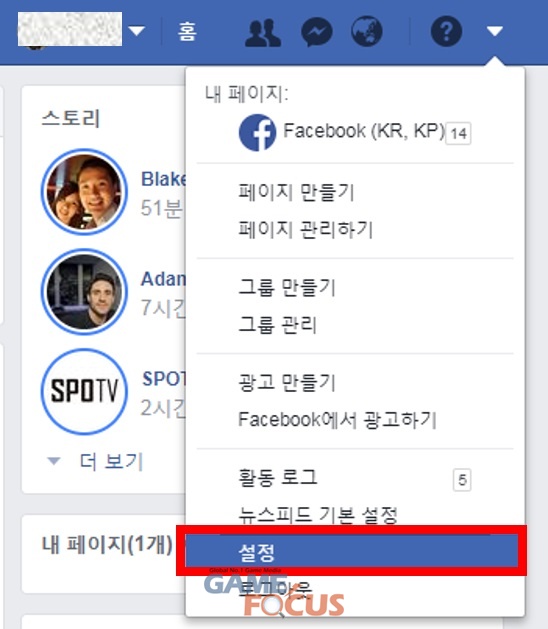This screenshot has height=629, width=548.
Task: Open 뉴스피드 기본 설정 entry
Action: (318, 515)
